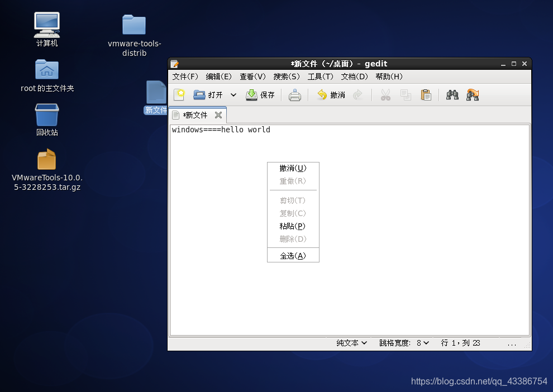The width and height of the screenshot is (553, 392).
Task: Open the 文档(D) menu
Action: point(355,77)
